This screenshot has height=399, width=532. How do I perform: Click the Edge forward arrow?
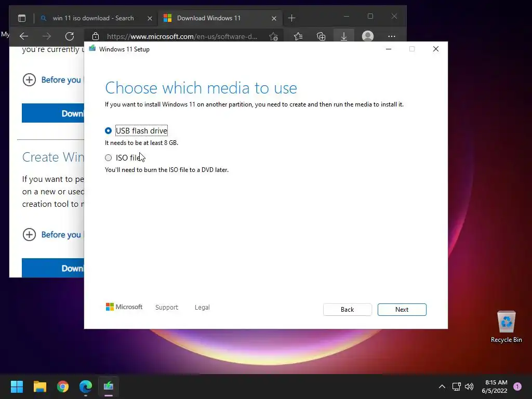pos(47,36)
